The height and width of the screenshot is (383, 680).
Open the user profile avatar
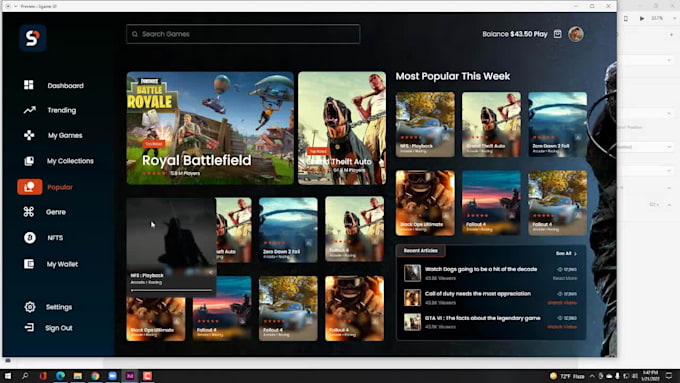click(576, 34)
